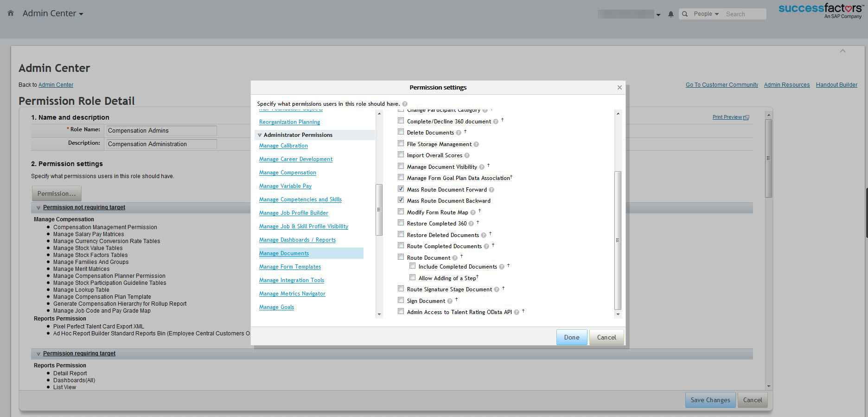This screenshot has width=868, height=417.
Task: Open help icon next to Route Document
Action: click(x=455, y=258)
